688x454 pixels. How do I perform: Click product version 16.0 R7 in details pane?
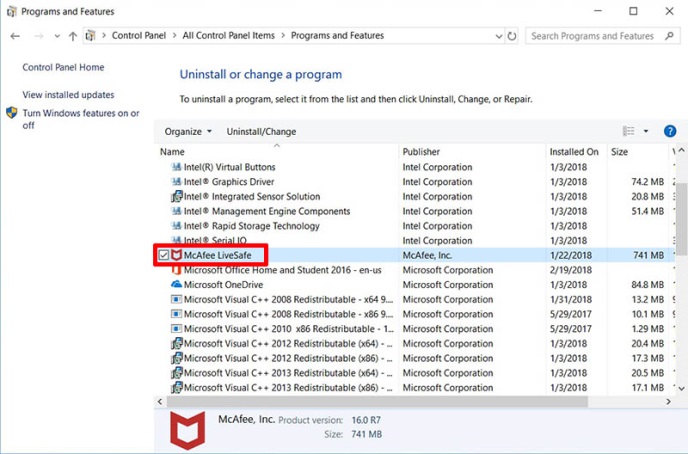click(x=366, y=420)
